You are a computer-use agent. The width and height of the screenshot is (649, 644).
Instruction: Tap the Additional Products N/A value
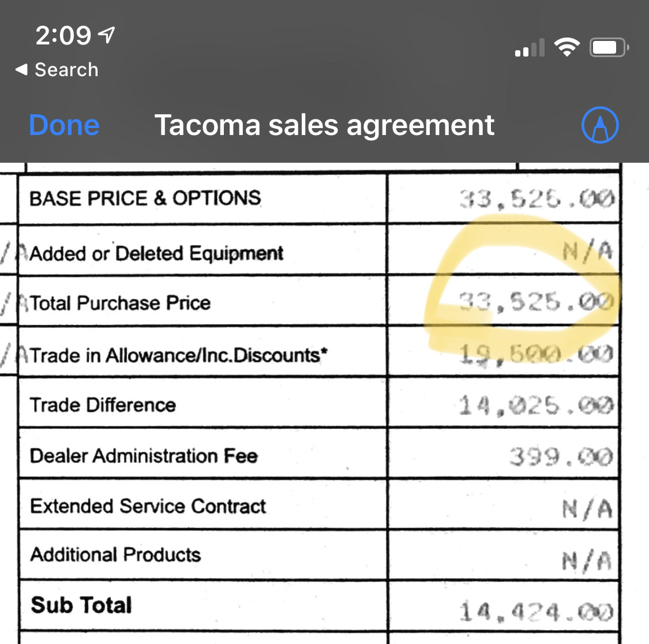tap(587, 561)
